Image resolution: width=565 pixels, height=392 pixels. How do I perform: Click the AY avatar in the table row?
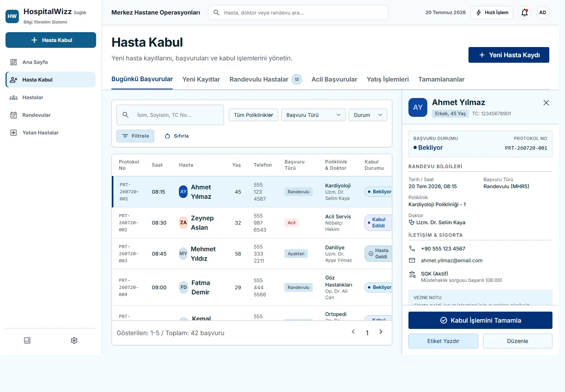click(183, 192)
